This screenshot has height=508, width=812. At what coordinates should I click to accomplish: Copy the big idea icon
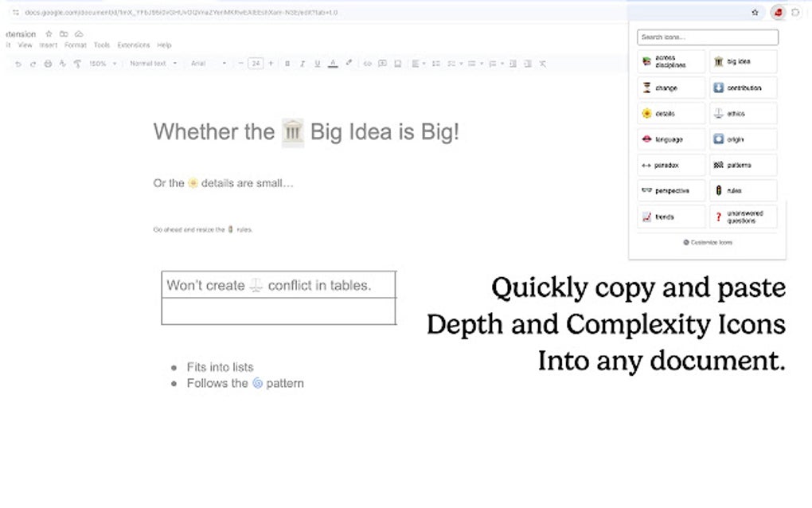[741, 61]
